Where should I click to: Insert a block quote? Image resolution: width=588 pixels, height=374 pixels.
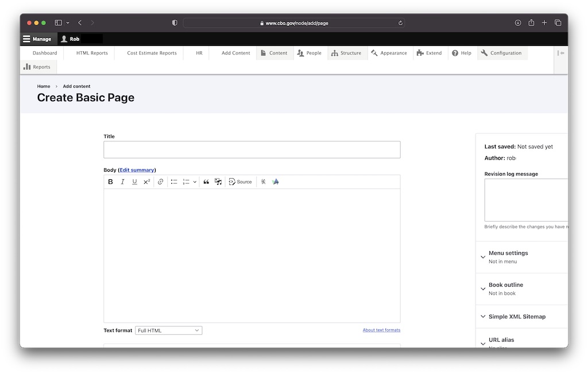click(x=206, y=182)
